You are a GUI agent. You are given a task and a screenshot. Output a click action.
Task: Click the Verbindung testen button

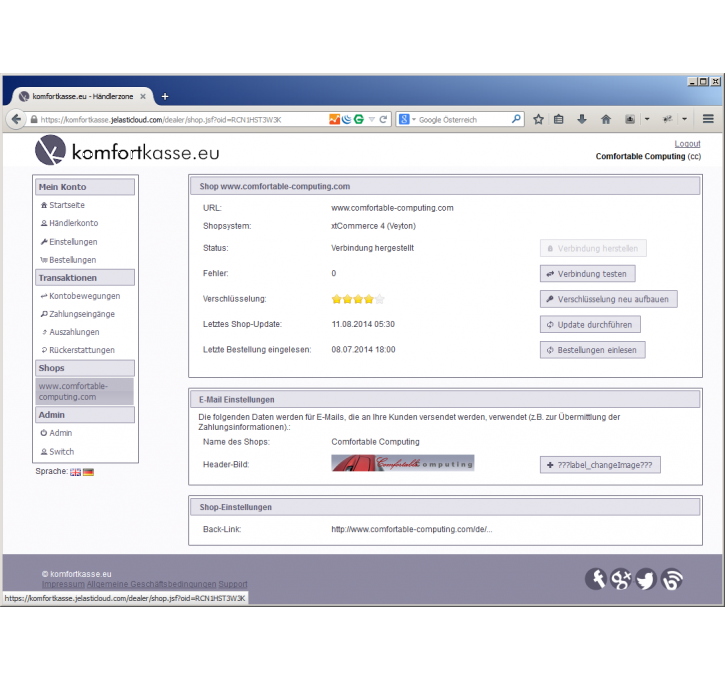(587, 274)
